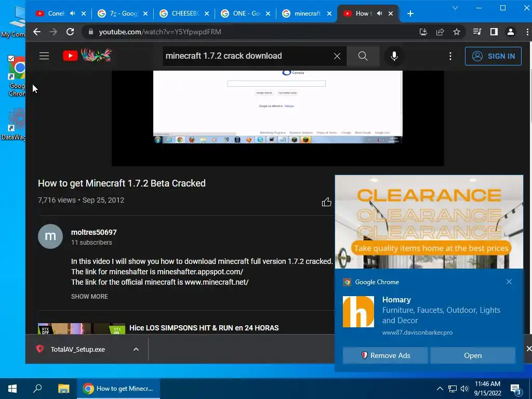Open tab search dropdown arrow
This screenshot has width=532, height=399.
[455, 8]
